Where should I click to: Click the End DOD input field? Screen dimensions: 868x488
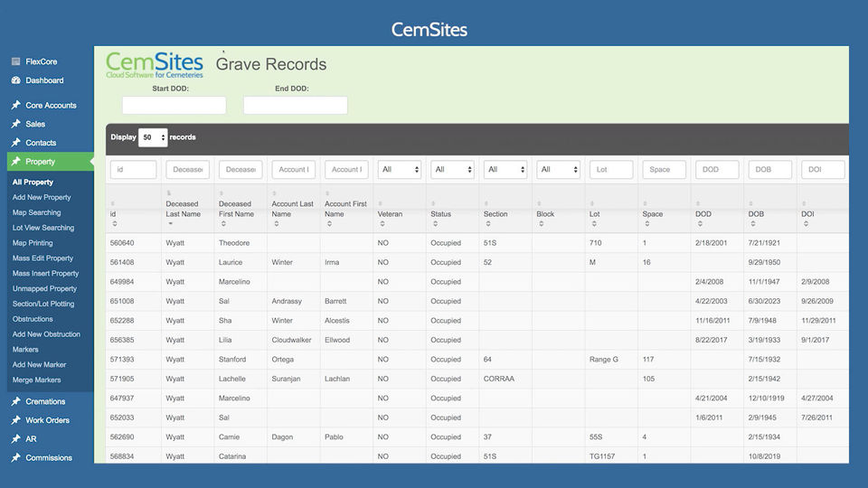pos(295,105)
